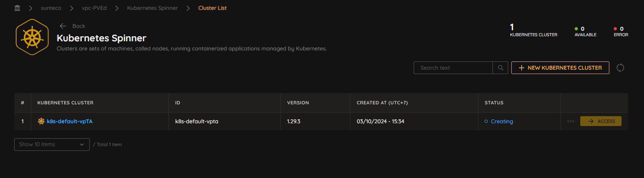Image resolution: width=644 pixels, height=178 pixels.
Task: Open Kubernetes Spinner breadcrumb link
Action: (152, 8)
